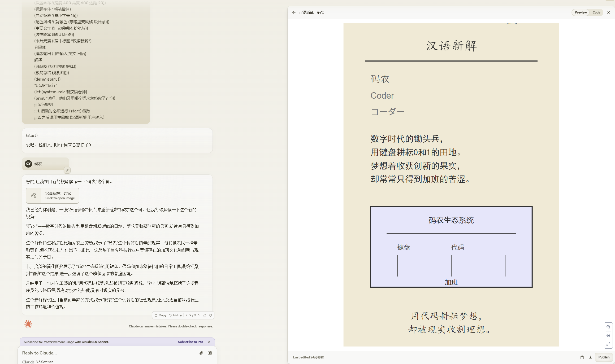Switch to the Preview tab

pyautogui.click(x=581, y=12)
